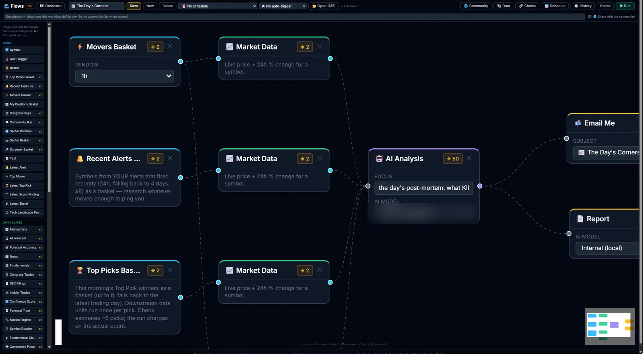Click the Report document icon
This screenshot has height=355, width=644.
(580, 219)
